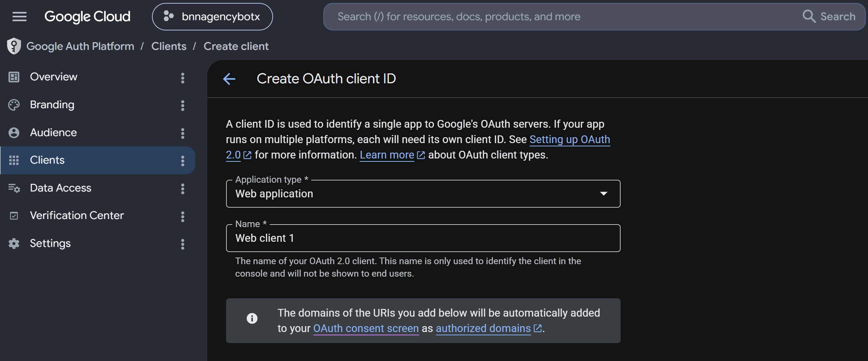Screen dimensions: 868x361
Task: Open Data Access more options menu
Action: tap(183, 189)
